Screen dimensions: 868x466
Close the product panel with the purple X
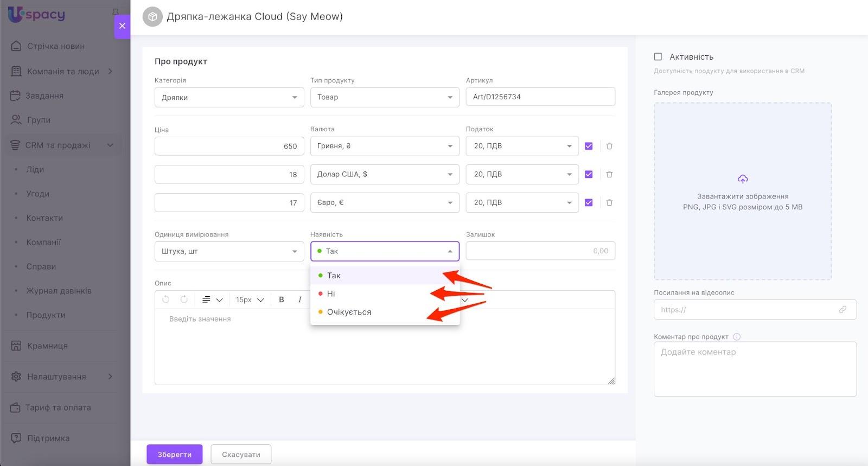122,25
